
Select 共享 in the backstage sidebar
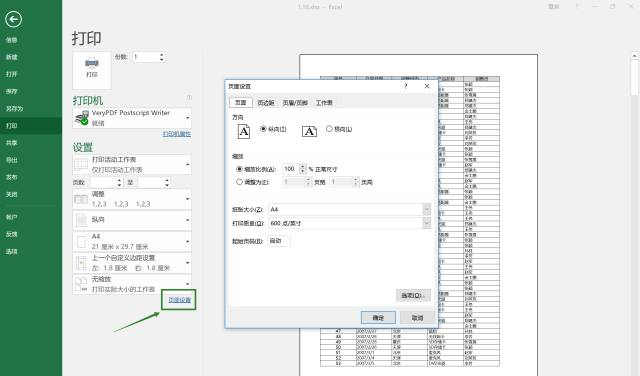point(31,143)
